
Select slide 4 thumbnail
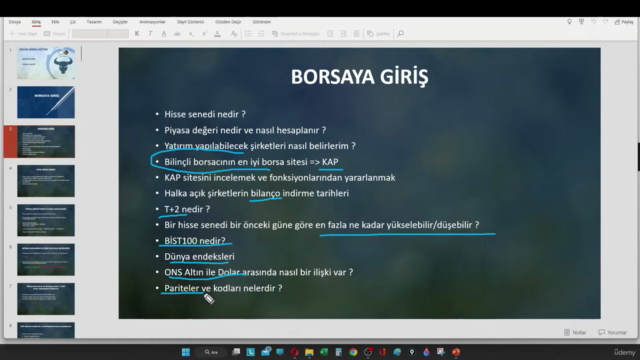click(x=46, y=181)
